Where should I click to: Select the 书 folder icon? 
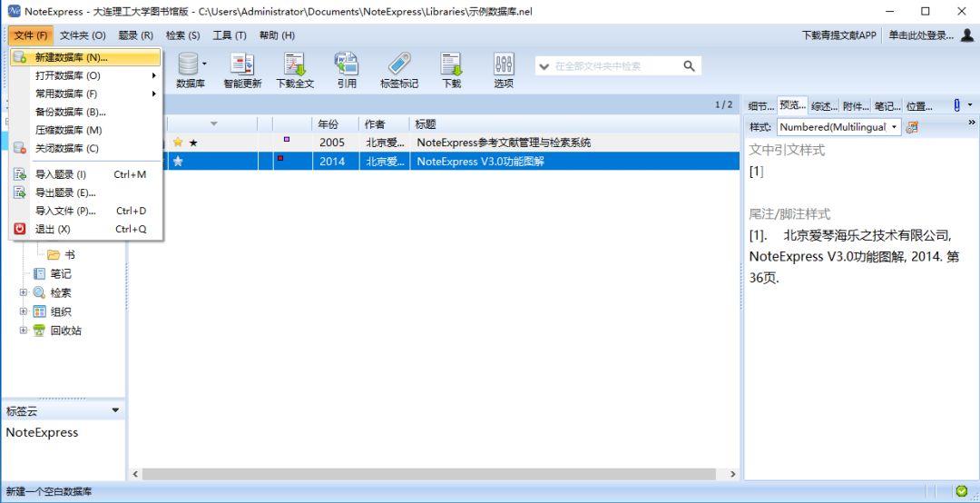point(54,254)
